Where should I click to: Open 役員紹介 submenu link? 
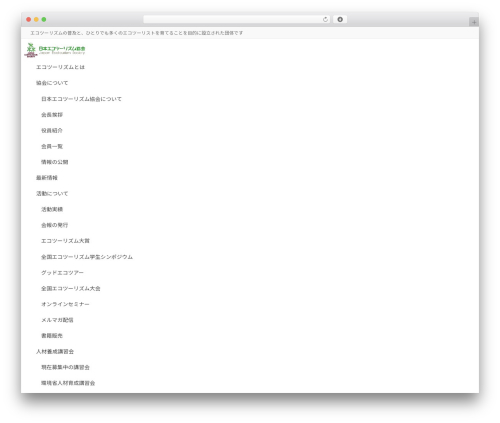coord(52,130)
